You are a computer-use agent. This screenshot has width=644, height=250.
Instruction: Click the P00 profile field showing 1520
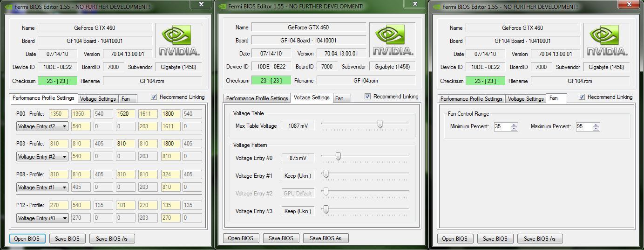[126, 113]
